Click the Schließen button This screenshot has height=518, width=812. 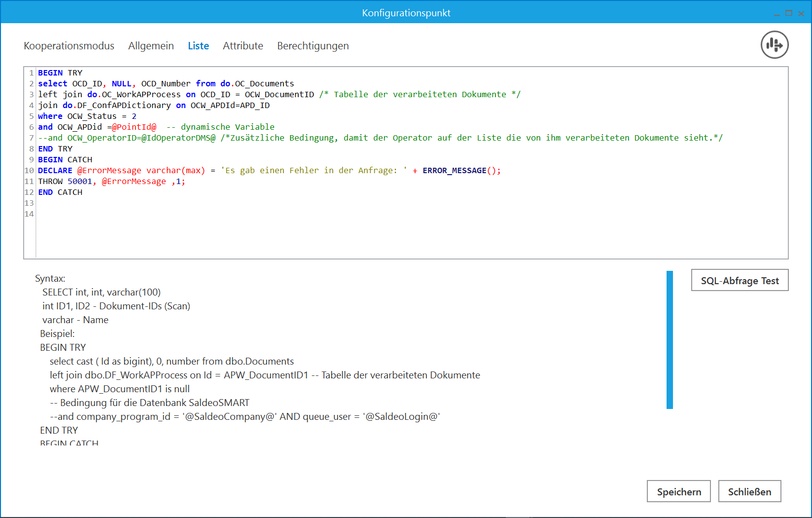click(x=749, y=491)
